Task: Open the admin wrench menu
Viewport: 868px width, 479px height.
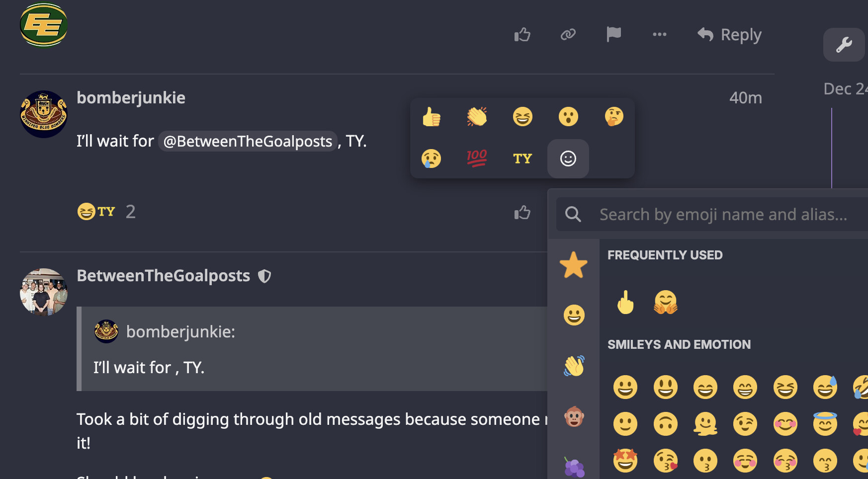Action: click(x=844, y=45)
